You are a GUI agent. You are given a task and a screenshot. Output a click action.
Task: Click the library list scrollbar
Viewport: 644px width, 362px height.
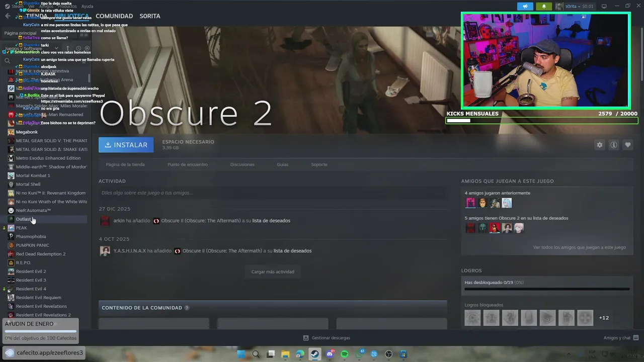point(89,78)
